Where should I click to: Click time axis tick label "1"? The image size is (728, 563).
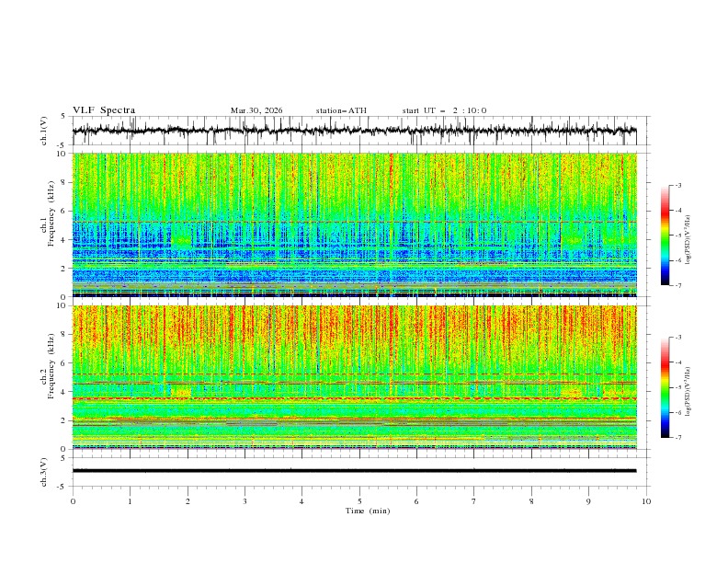pyautogui.click(x=130, y=501)
